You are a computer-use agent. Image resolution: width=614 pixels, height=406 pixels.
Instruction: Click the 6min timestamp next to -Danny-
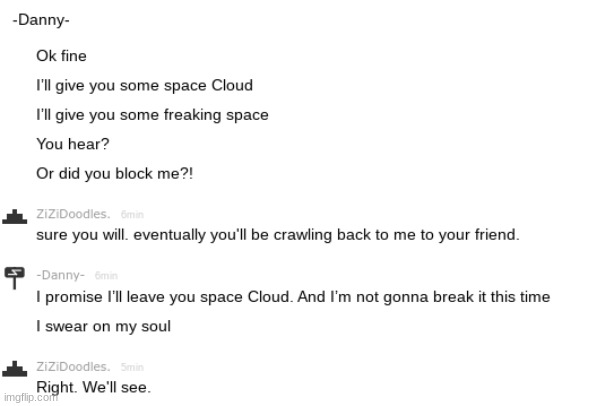point(106,276)
